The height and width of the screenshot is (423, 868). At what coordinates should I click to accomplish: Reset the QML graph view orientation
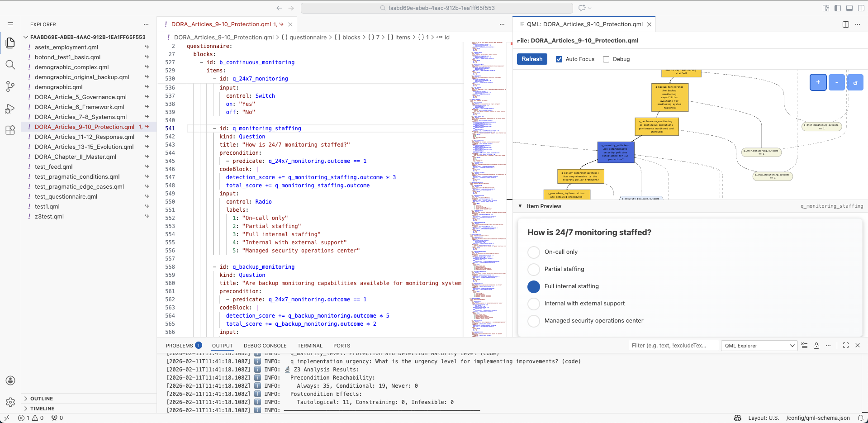(x=855, y=82)
